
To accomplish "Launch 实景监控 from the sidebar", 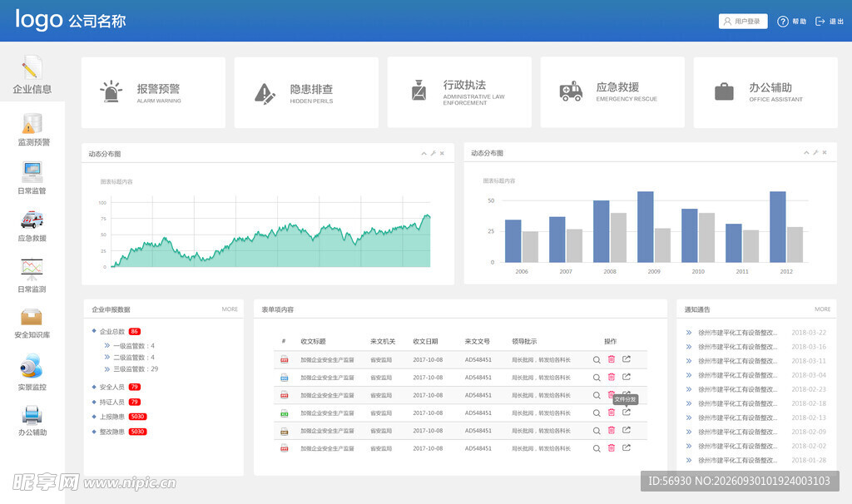I will pyautogui.click(x=32, y=372).
